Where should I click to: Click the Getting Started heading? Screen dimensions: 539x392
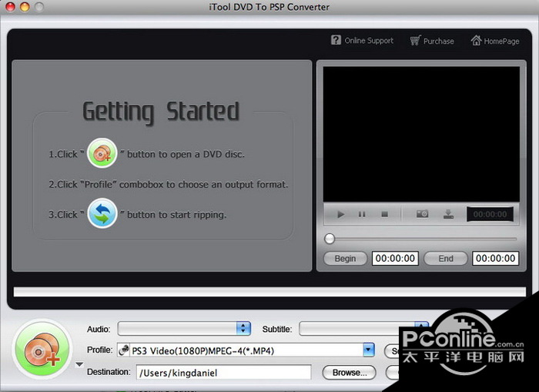[x=161, y=112]
